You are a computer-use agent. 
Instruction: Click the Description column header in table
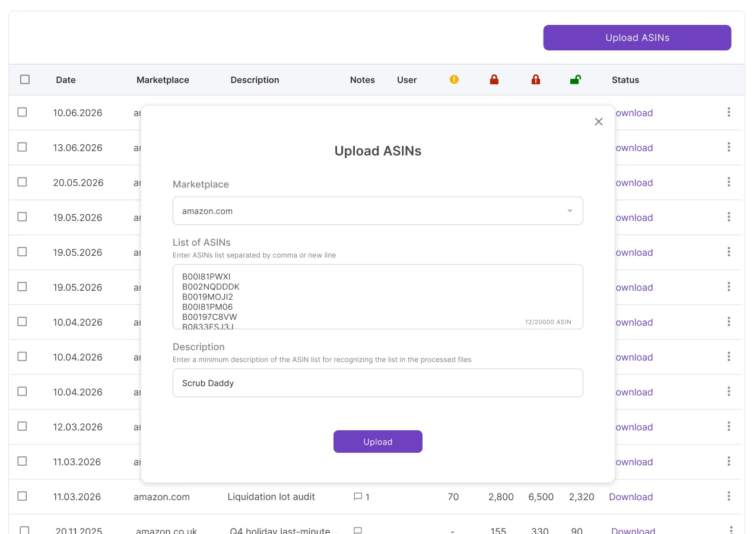255,80
